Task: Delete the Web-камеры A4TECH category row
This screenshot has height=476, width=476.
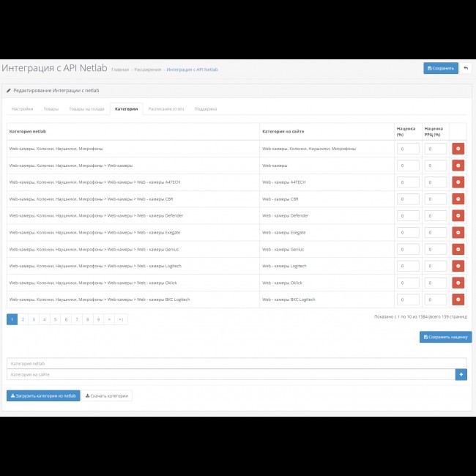Action: coord(458,182)
